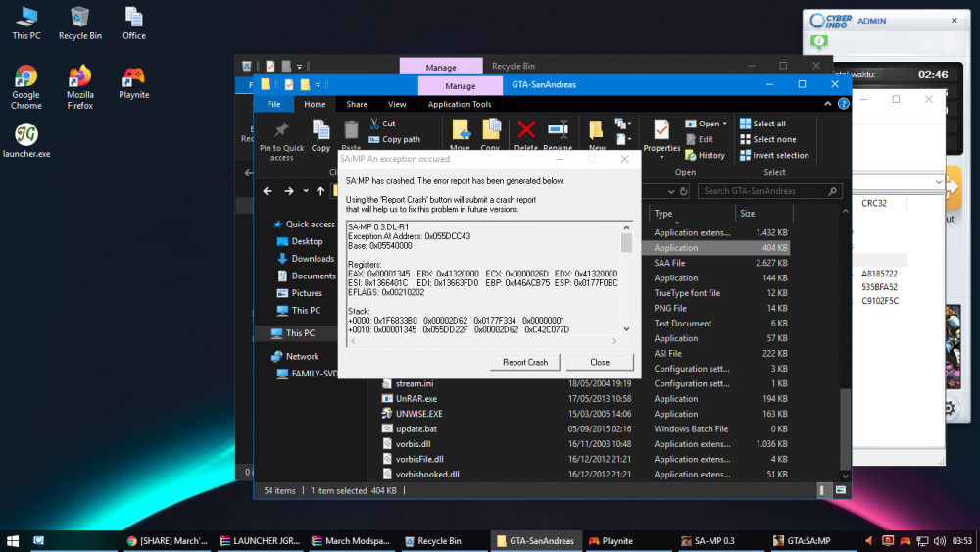Click the red Delete icon
The height and width of the screenshot is (552, 980).
(526, 130)
